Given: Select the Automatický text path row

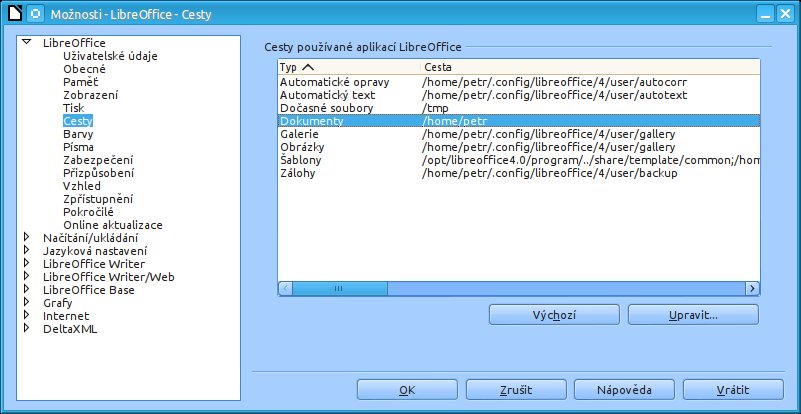Looking at the screenshot, I should pos(519,95).
